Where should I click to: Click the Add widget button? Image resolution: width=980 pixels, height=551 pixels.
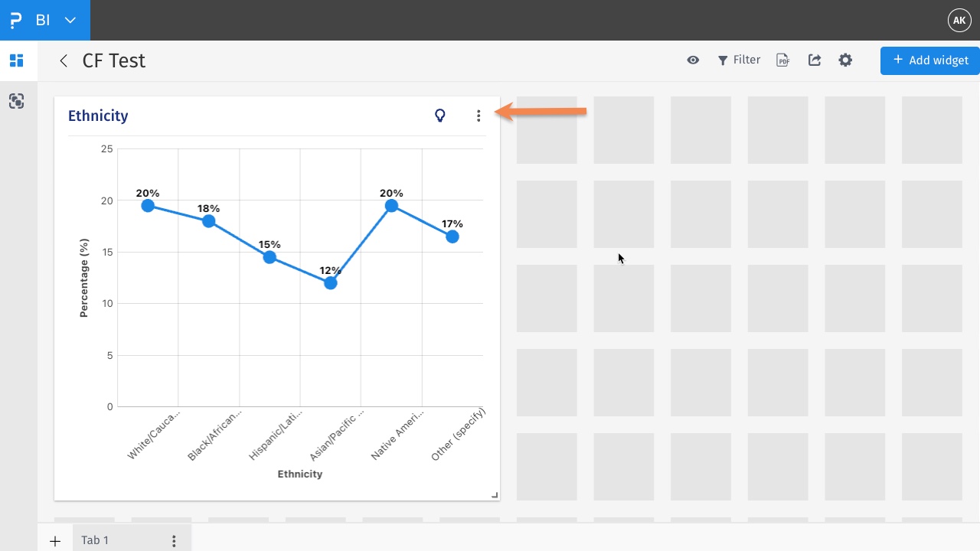tap(929, 60)
